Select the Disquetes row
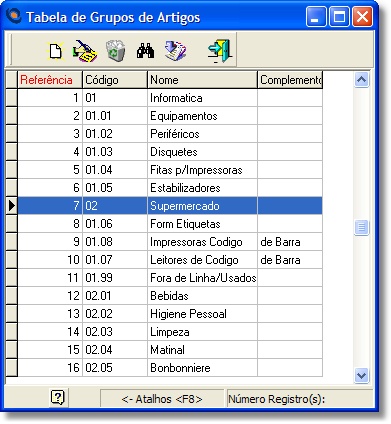Image resolution: width=391 pixels, height=424 pixels. [170, 152]
